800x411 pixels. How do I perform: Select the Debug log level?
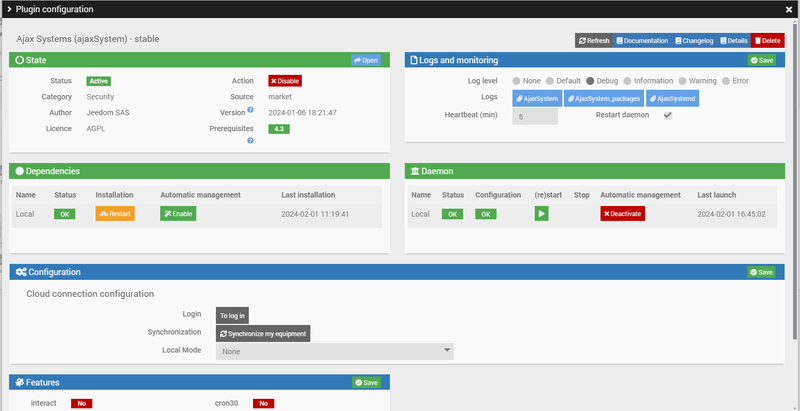pyautogui.click(x=590, y=81)
